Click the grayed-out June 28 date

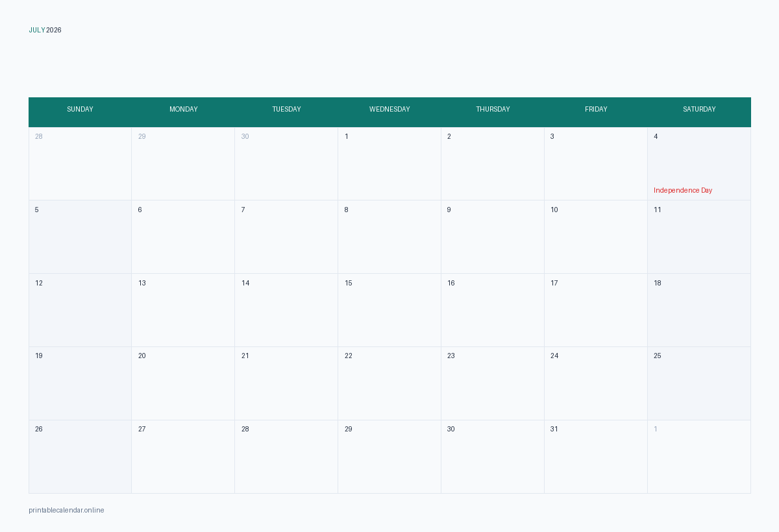tap(39, 136)
